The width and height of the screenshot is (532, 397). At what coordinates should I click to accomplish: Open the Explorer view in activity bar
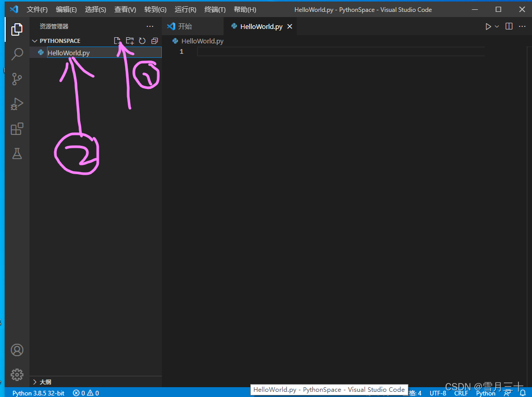tap(17, 29)
